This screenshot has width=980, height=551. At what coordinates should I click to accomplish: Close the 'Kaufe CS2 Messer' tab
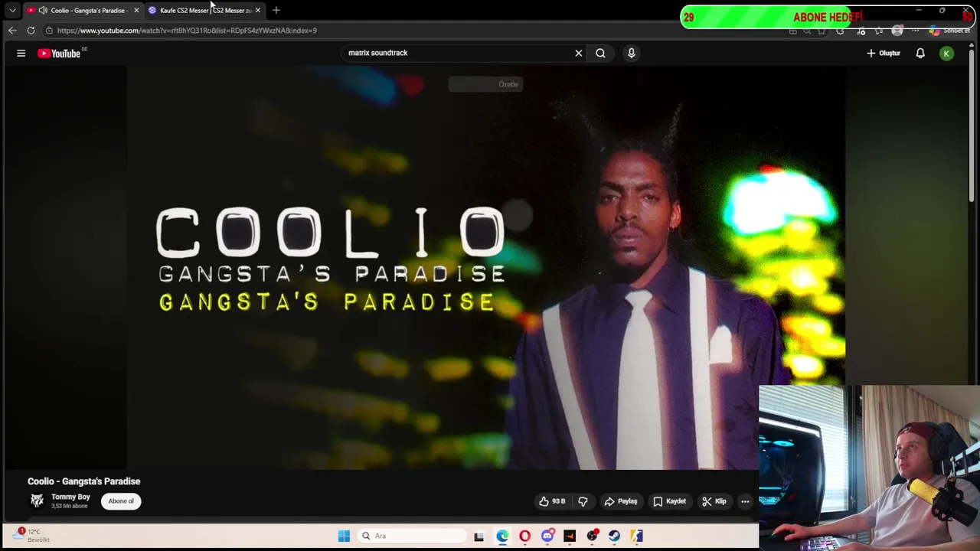click(x=258, y=10)
